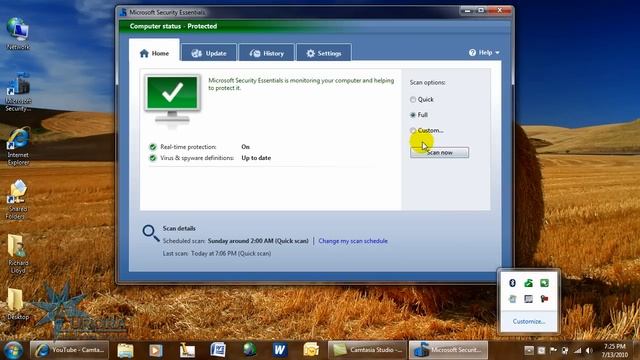Toggle the hidden tray icons arrow
This screenshot has height=360, width=640.
click(529, 350)
